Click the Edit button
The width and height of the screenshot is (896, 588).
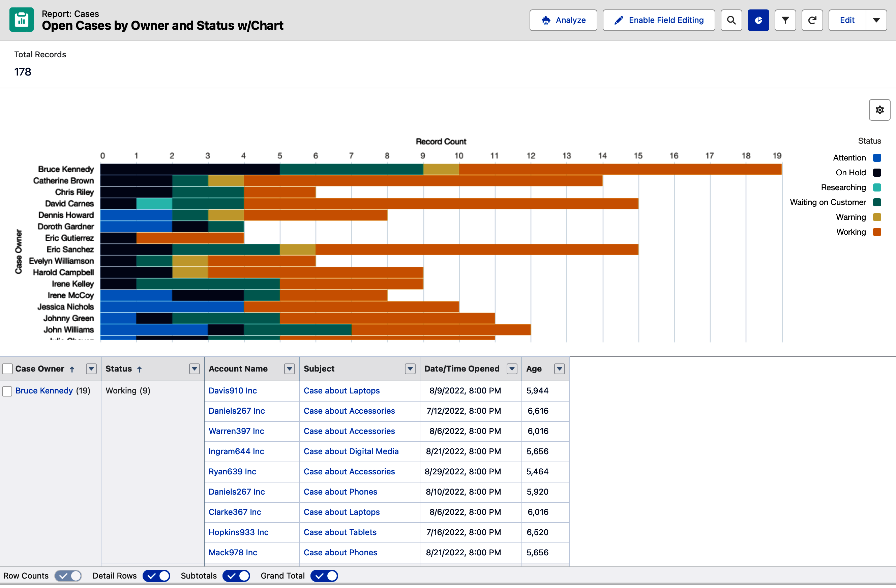tap(847, 20)
